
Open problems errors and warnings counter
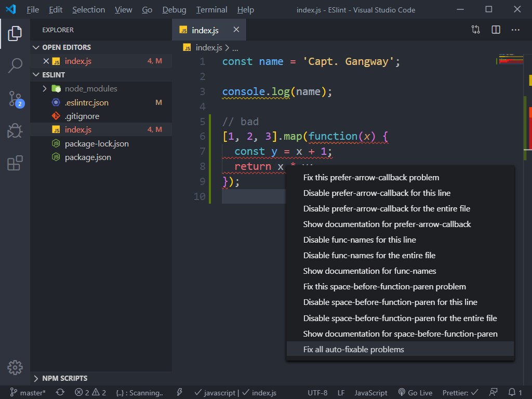[90, 393]
